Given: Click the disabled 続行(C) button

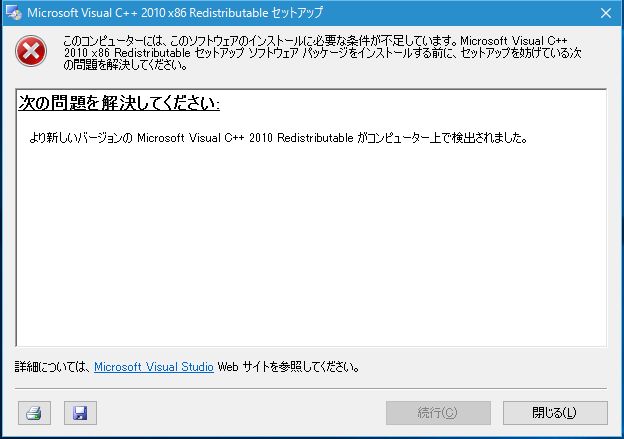Looking at the screenshot, I should pos(438,413).
